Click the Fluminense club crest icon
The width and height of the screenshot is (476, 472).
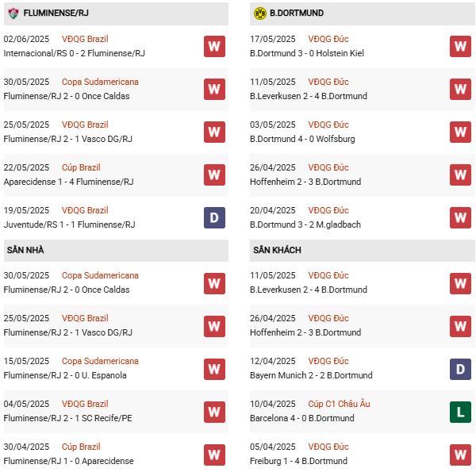click(13, 13)
